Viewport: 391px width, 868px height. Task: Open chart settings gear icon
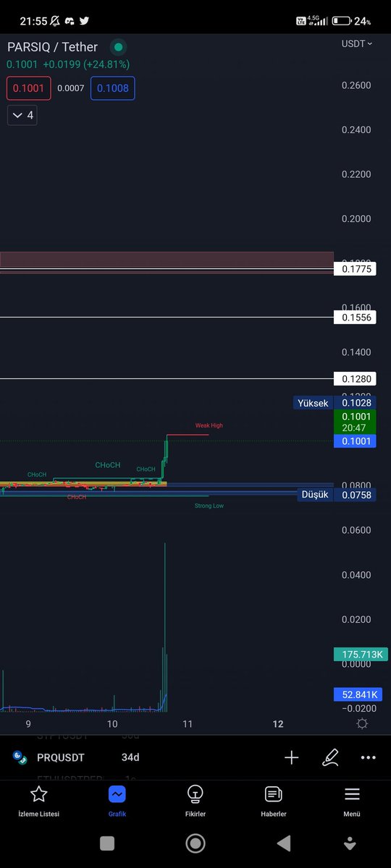(362, 724)
